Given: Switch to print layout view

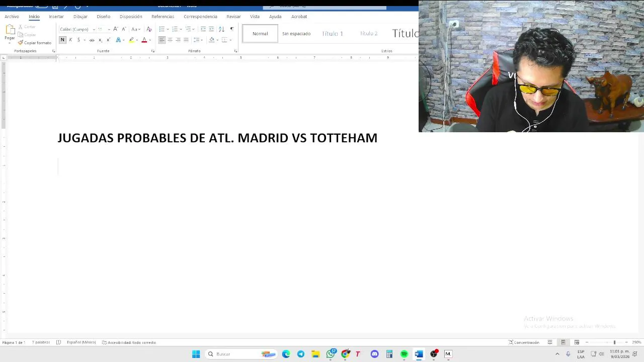Looking at the screenshot, I should tap(563, 342).
